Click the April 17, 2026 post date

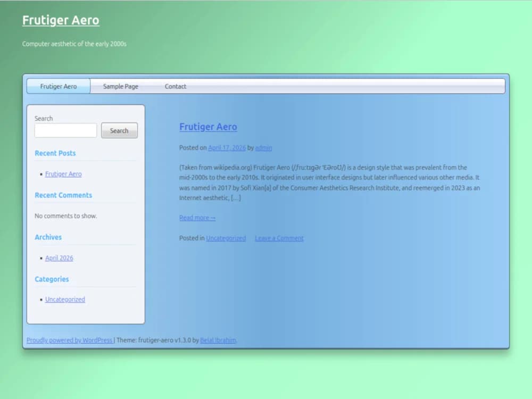(x=227, y=148)
